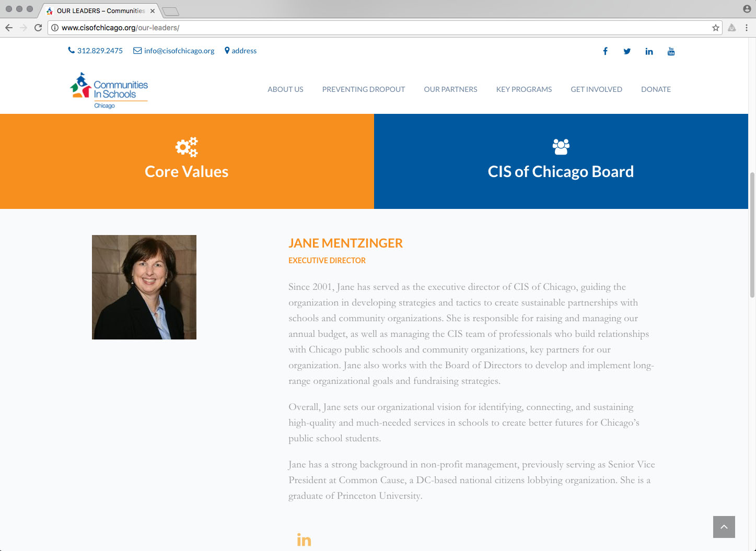The image size is (756, 551).
Task: Reload the page using the refresh icon
Action: pyautogui.click(x=38, y=28)
